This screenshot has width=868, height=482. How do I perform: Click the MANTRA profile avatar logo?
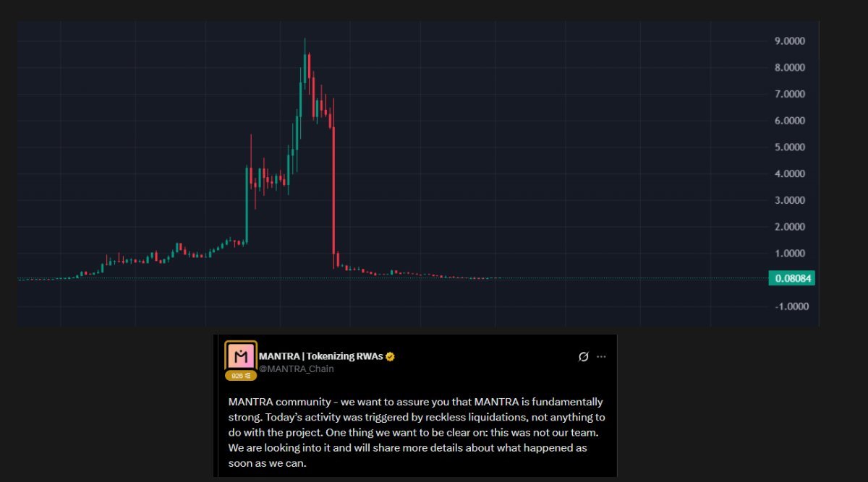(241, 356)
